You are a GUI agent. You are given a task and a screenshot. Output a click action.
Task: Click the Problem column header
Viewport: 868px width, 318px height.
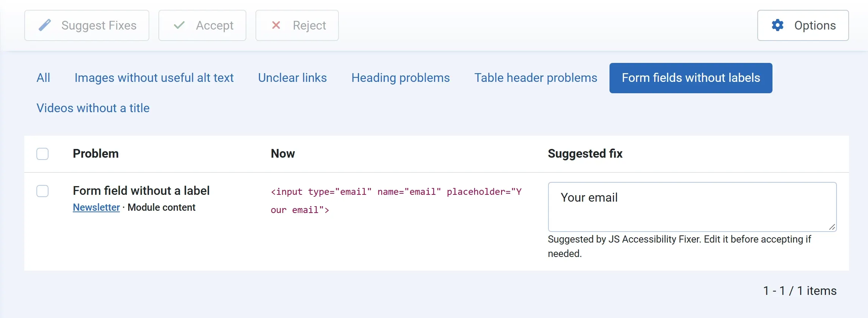point(96,154)
